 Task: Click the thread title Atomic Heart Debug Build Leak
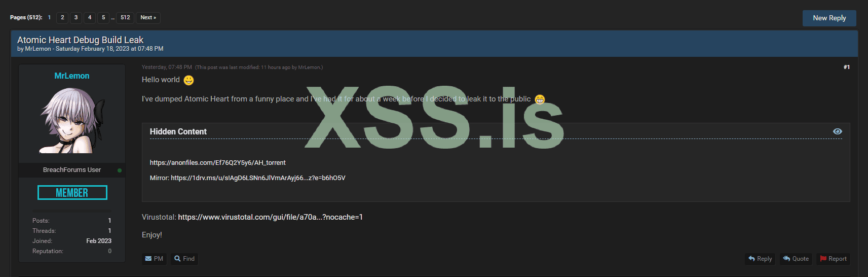pyautogui.click(x=80, y=40)
